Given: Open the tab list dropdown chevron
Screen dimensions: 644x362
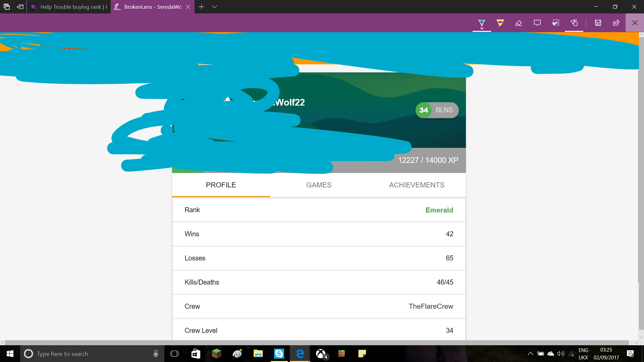Looking at the screenshot, I should [x=215, y=7].
